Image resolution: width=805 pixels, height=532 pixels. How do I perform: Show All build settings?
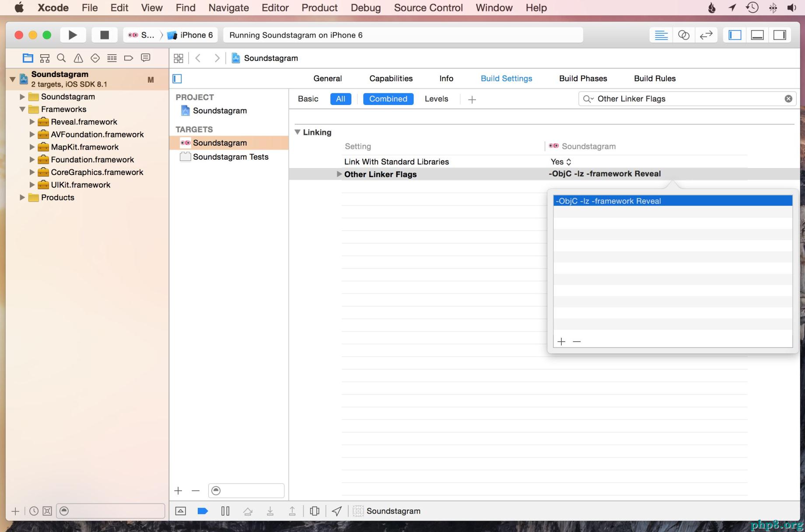coord(341,99)
